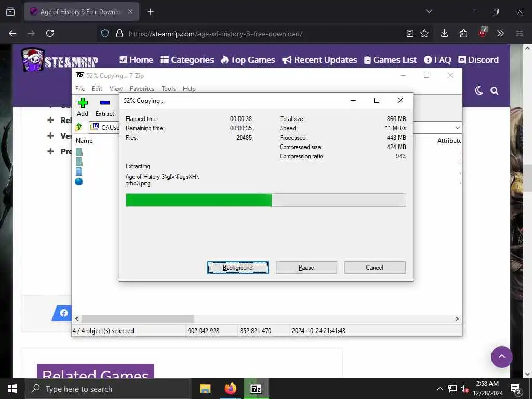Show hidden system tray icons
This screenshot has height=399, width=532.
(440, 389)
